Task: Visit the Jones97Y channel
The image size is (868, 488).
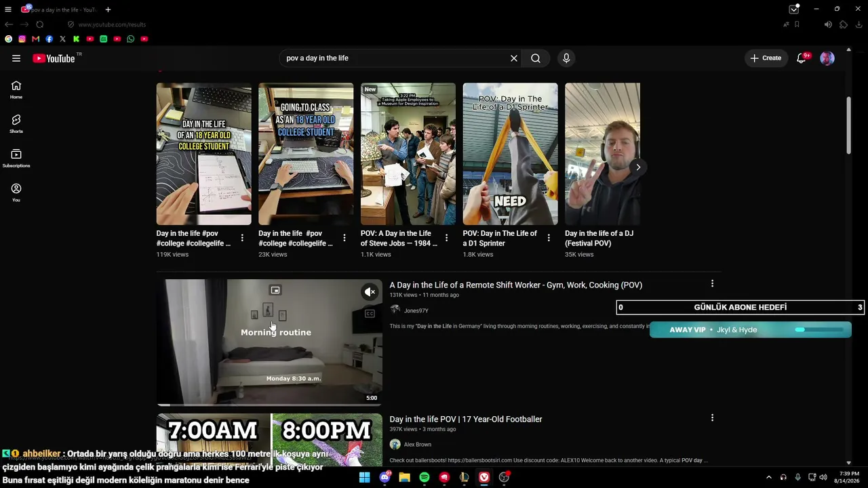Action: click(x=416, y=310)
